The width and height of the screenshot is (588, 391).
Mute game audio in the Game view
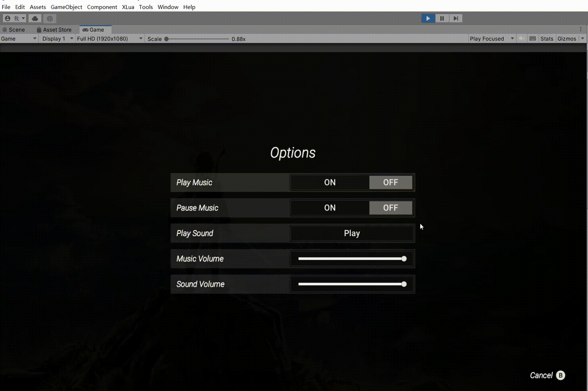click(521, 38)
